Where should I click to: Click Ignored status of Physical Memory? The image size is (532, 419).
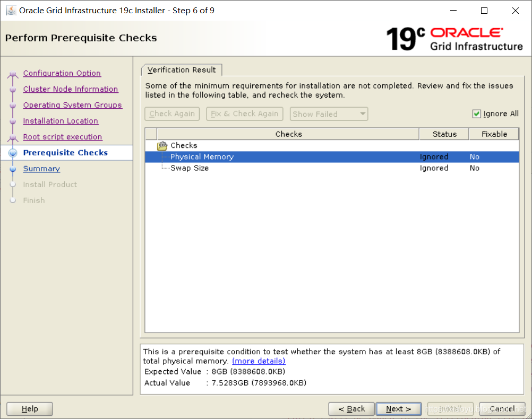tap(434, 156)
